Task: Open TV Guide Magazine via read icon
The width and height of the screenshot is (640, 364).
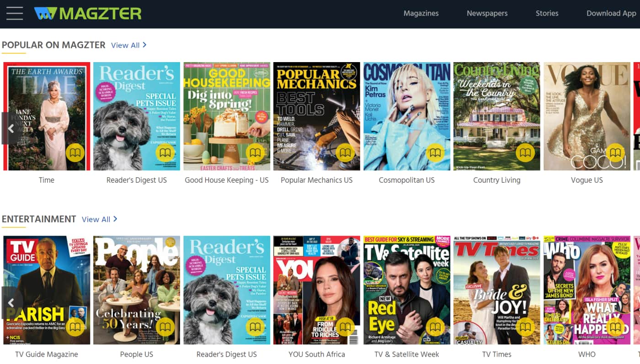Action: (75, 327)
